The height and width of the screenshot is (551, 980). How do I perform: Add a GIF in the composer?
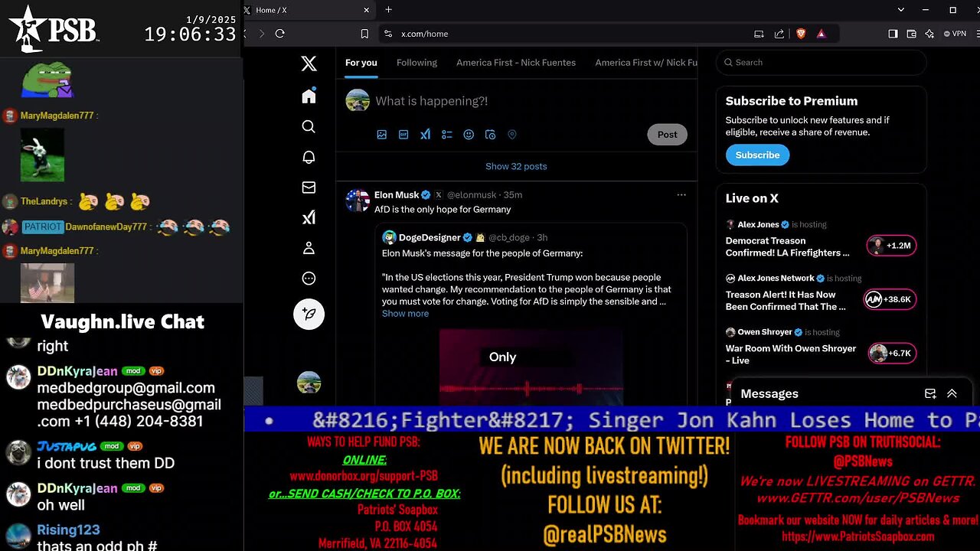tap(403, 135)
